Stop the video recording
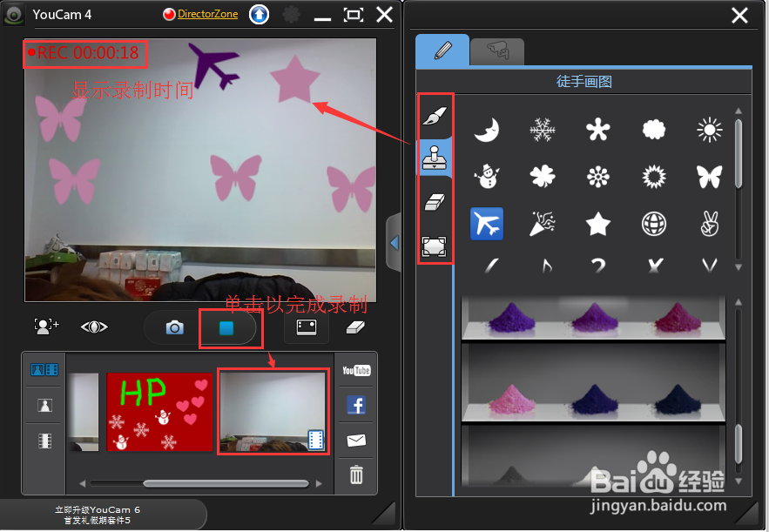 (228, 328)
